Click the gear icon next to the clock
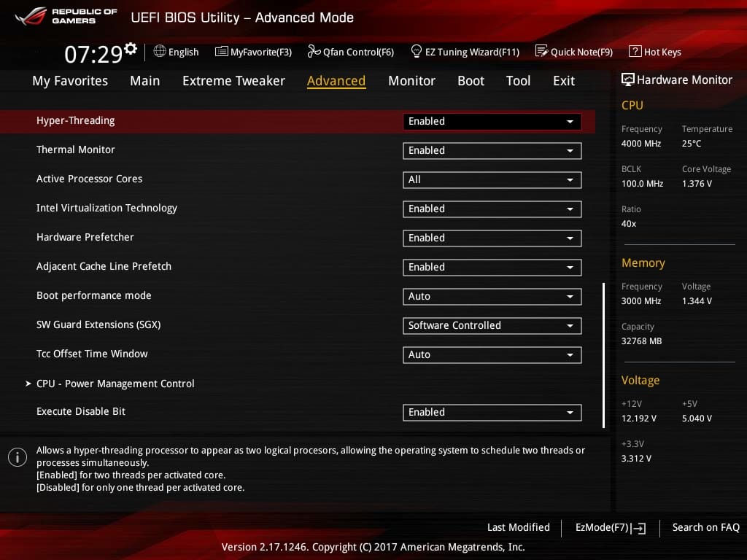The height and width of the screenshot is (560, 747). [131, 49]
